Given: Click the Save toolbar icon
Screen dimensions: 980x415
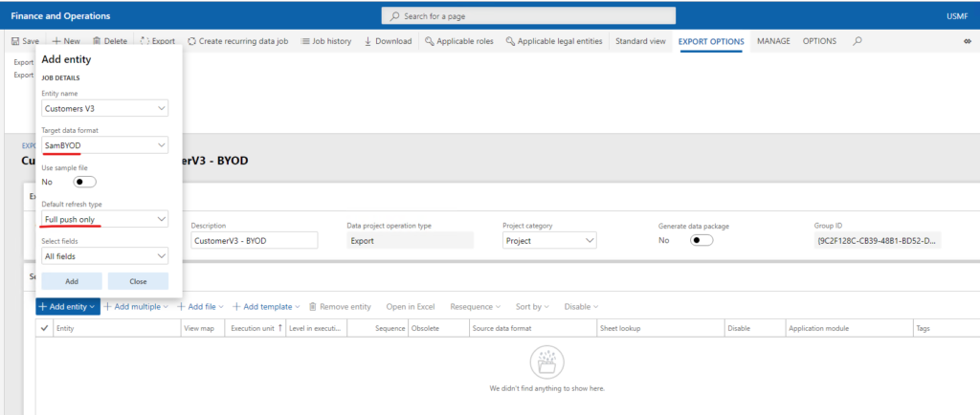Looking at the screenshot, I should pyautogui.click(x=15, y=41).
